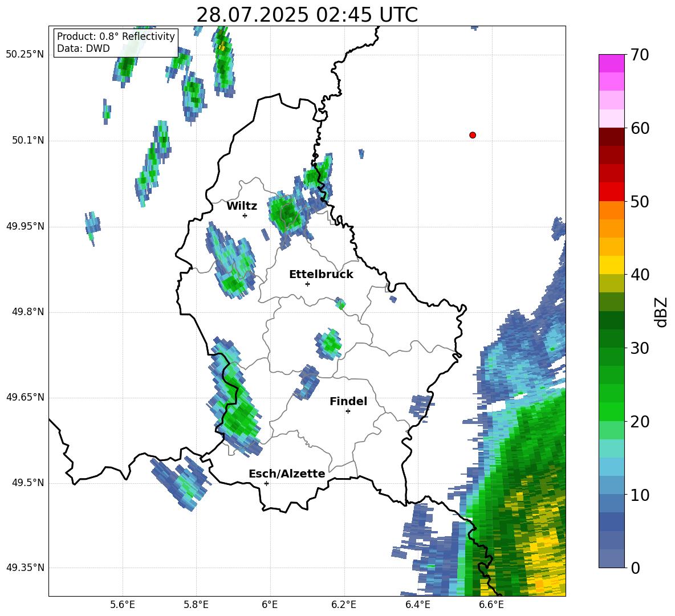Click the 49.5°N latitude label
Screen dimensions: 675x616
coord(29,483)
